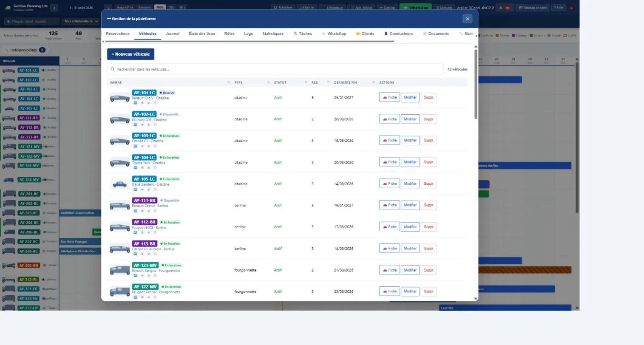Image resolution: width=644 pixels, height=345 pixels.
Task: Click Modifier for vehicle AY-122-MV
Action: [410, 291]
